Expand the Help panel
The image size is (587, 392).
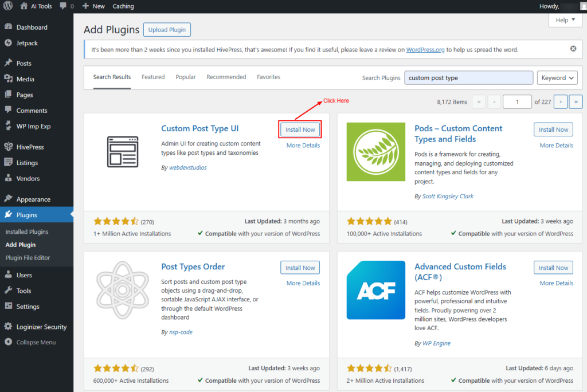click(x=565, y=20)
